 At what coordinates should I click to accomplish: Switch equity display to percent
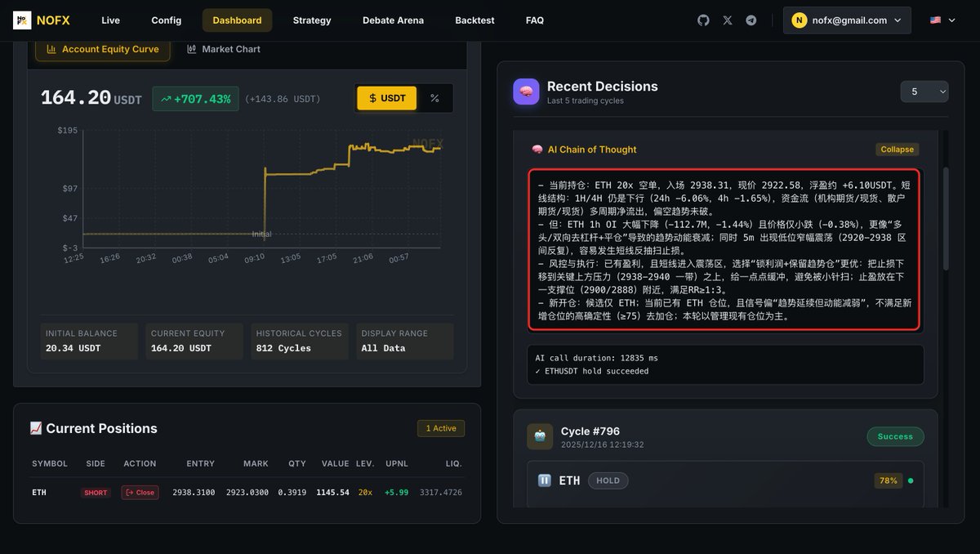[x=434, y=98]
